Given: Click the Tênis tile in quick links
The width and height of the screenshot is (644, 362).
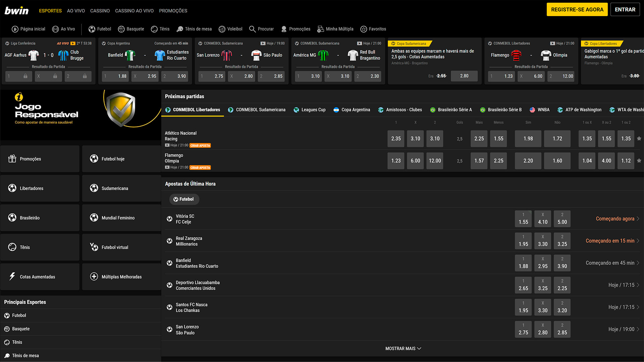Looking at the screenshot, I should pyautogui.click(x=40, y=247).
